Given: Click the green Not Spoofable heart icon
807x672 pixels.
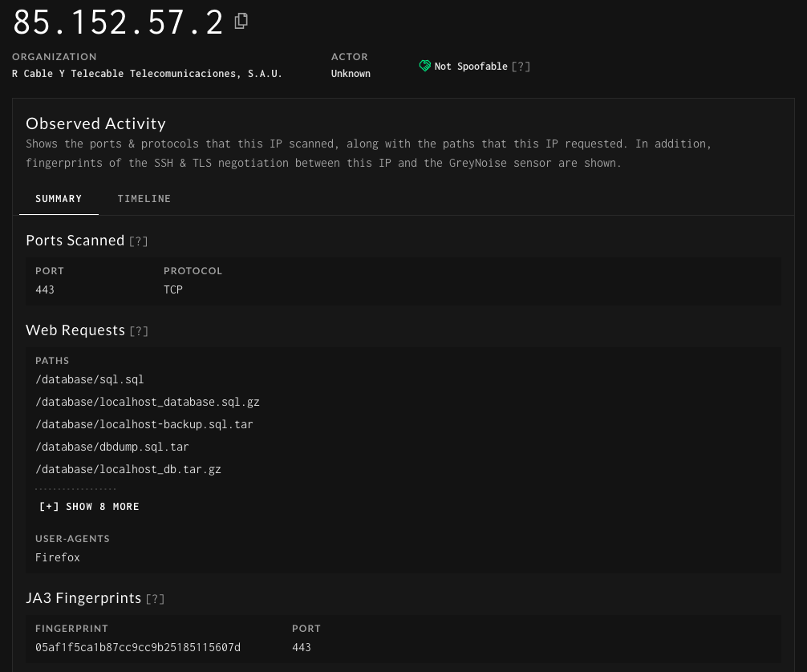Looking at the screenshot, I should point(424,66).
